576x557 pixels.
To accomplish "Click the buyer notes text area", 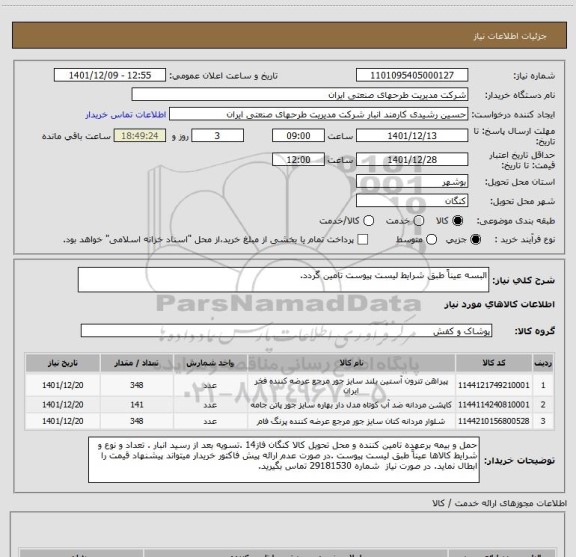I will (284, 460).
